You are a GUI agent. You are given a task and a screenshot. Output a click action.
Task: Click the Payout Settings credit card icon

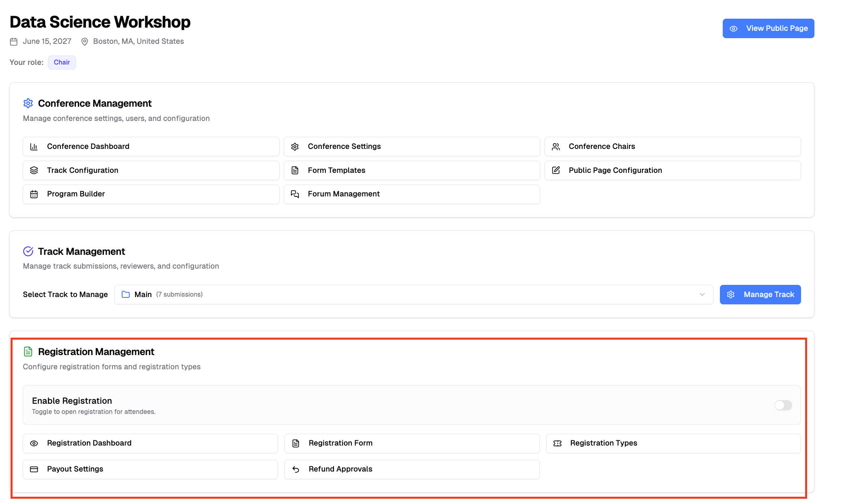pyautogui.click(x=34, y=470)
